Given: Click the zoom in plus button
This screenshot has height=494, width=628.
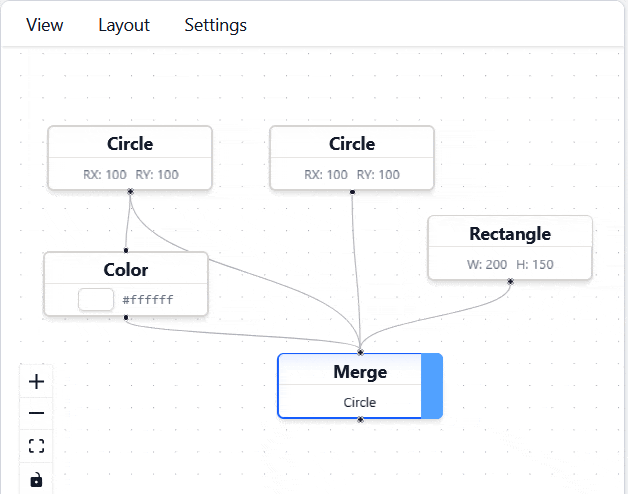Looking at the screenshot, I should (37, 381).
